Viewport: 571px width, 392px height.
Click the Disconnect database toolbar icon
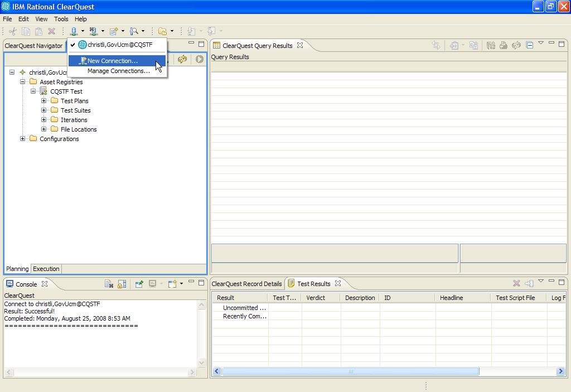tap(94, 31)
